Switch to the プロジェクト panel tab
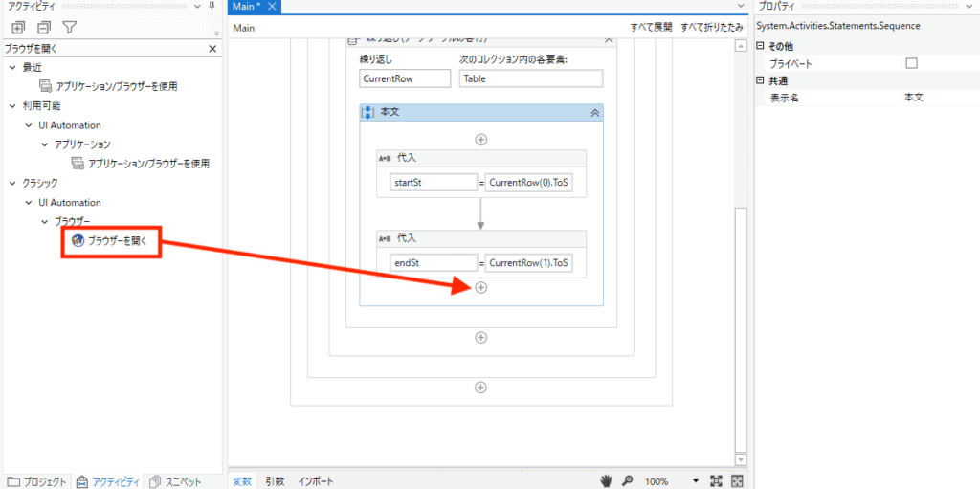This screenshot has width=980, height=489. [38, 481]
